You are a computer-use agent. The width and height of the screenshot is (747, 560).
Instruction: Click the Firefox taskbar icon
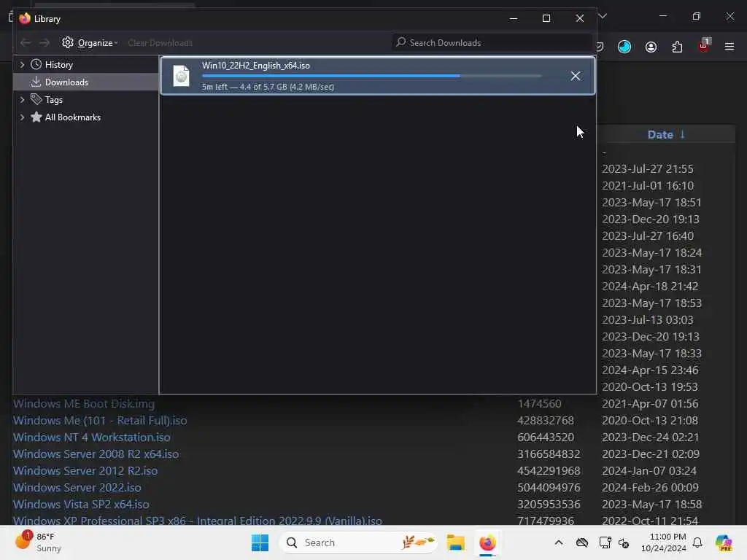pos(487,542)
